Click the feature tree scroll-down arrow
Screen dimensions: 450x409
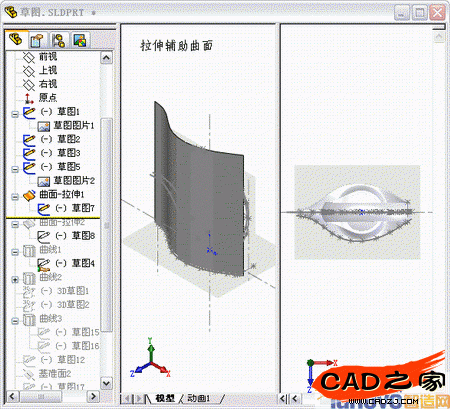(106, 383)
